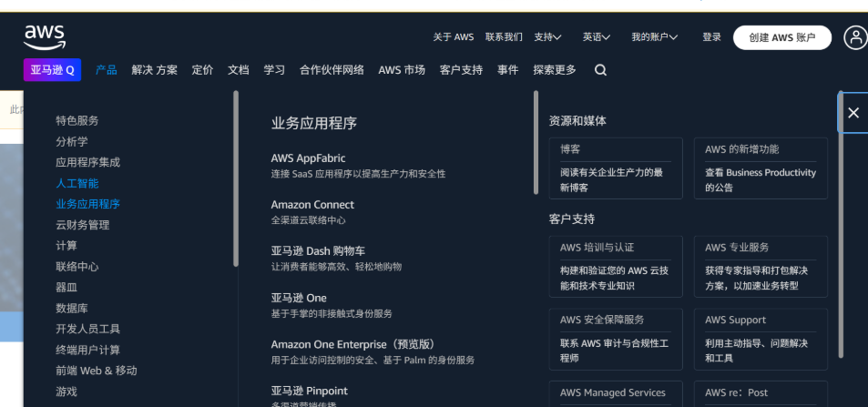Open the AWS re：Post card
The width and height of the screenshot is (868, 407).
tap(761, 393)
